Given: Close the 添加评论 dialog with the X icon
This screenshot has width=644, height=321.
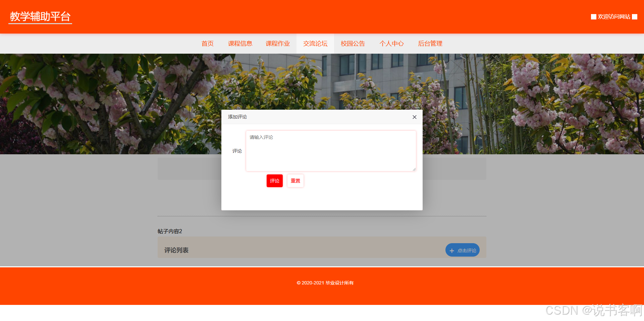Looking at the screenshot, I should (x=415, y=117).
